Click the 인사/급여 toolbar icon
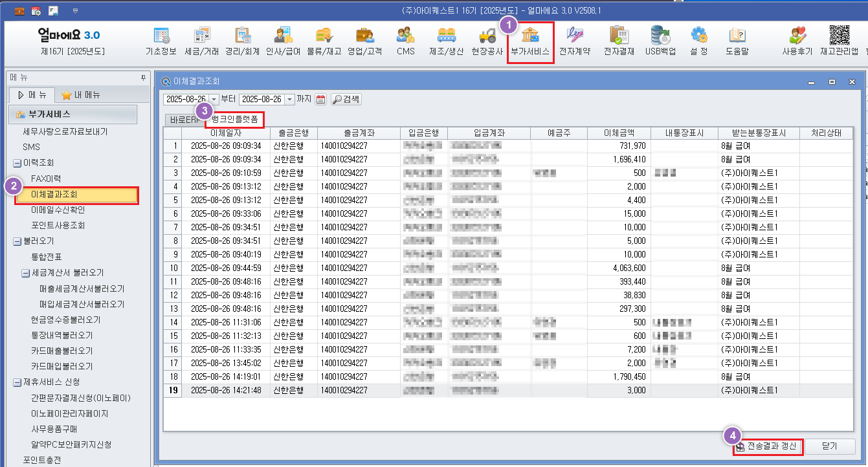This screenshot has width=868, height=467. click(283, 40)
